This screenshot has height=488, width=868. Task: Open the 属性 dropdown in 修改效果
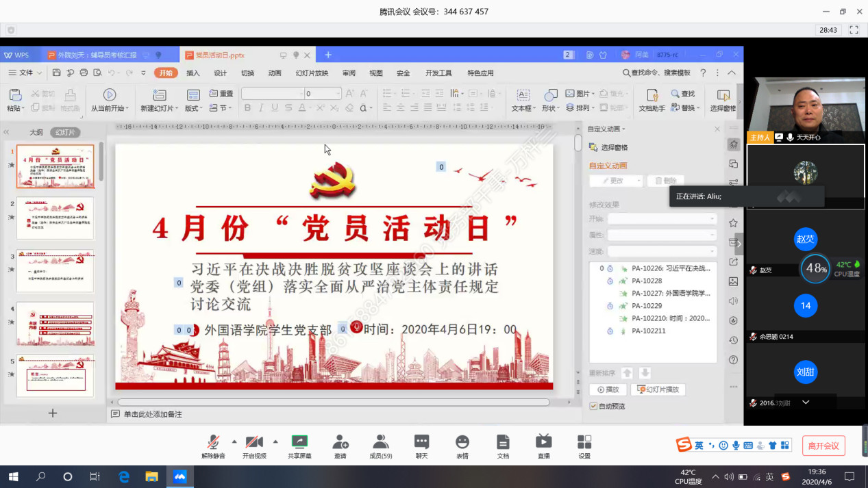pos(662,235)
